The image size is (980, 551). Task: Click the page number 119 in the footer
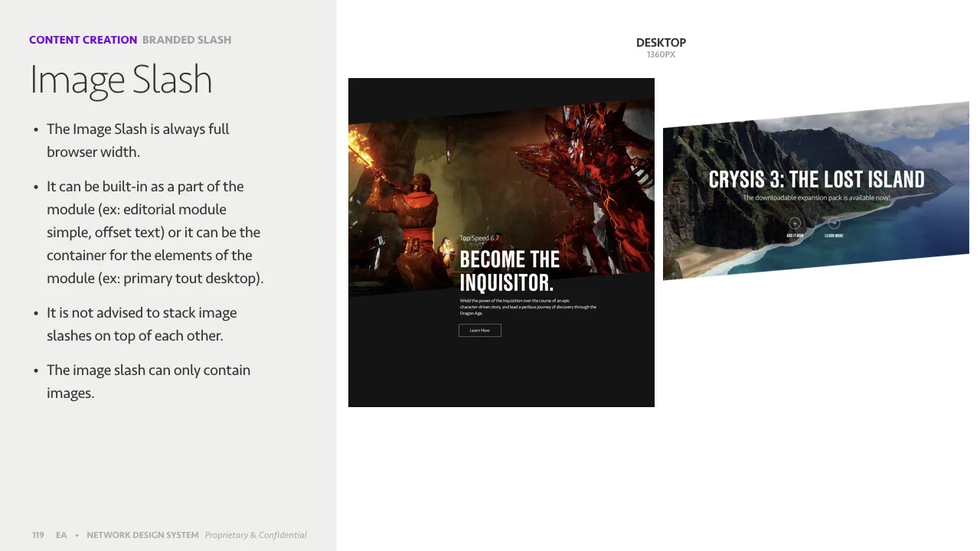click(x=38, y=535)
